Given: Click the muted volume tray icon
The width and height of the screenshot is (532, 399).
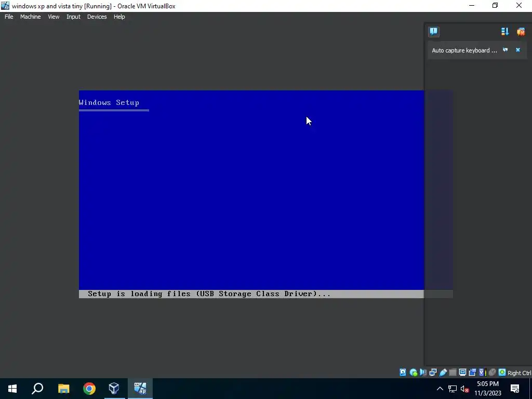Looking at the screenshot, I should [x=464, y=389].
